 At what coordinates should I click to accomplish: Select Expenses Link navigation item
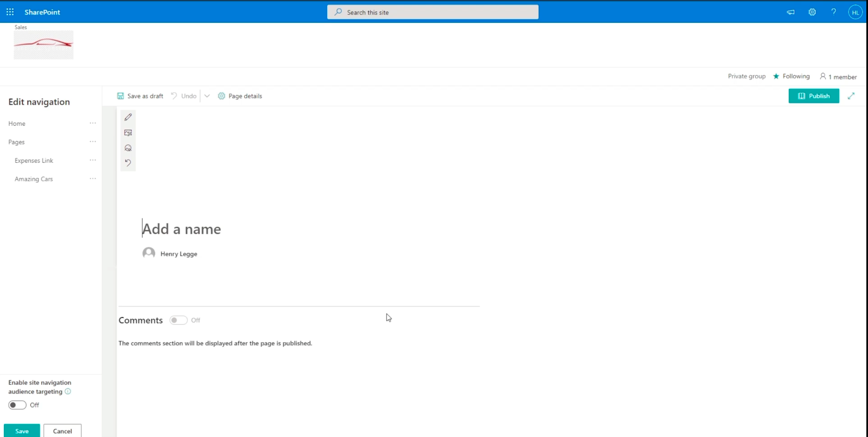tap(34, 160)
